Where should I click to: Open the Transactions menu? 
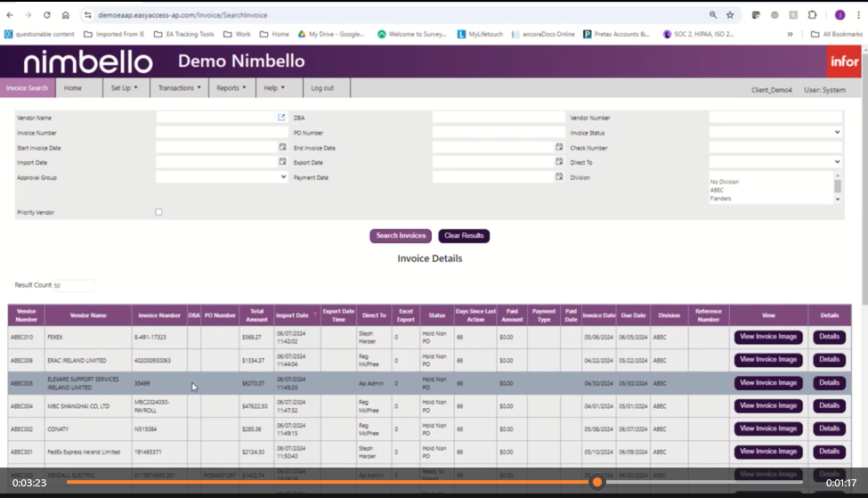pyautogui.click(x=179, y=88)
